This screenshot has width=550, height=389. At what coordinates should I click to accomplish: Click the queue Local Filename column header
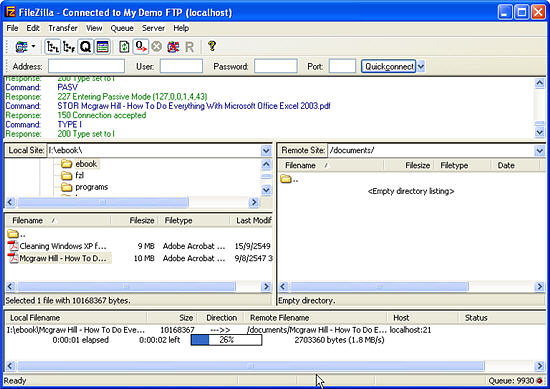[76, 317]
